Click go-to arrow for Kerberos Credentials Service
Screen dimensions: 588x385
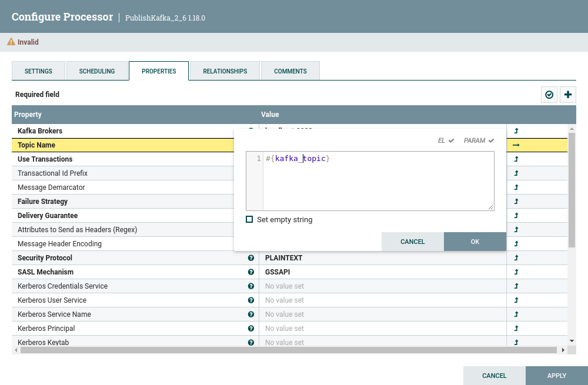(516, 286)
